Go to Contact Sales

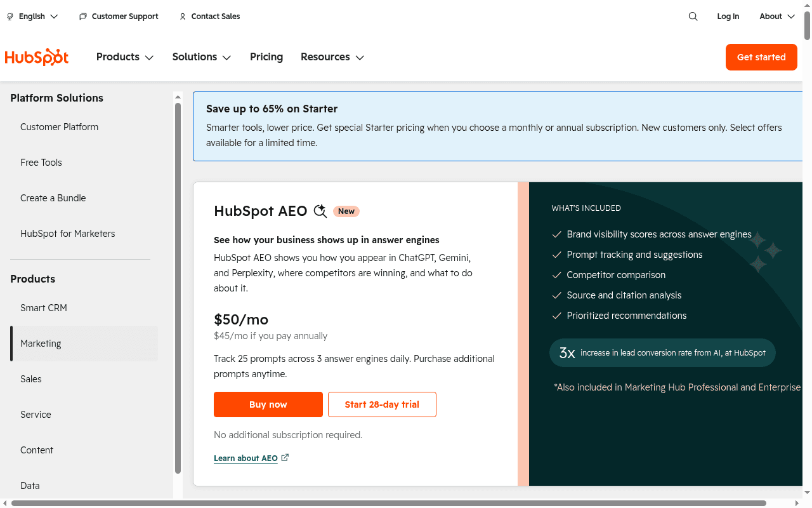(x=209, y=17)
